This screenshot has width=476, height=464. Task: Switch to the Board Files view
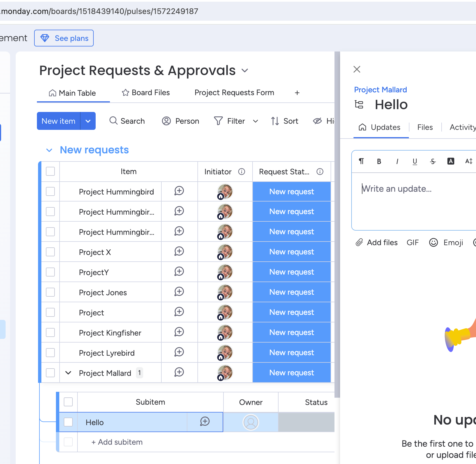click(x=146, y=93)
